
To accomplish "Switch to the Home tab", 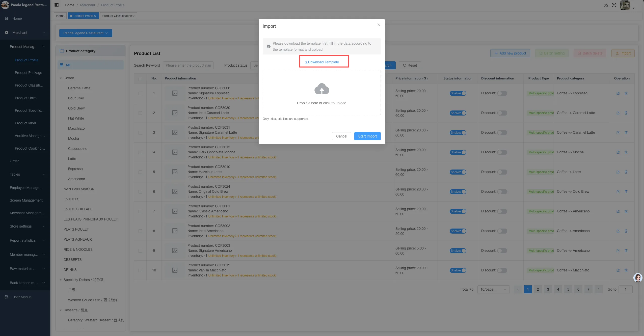I will (60, 16).
